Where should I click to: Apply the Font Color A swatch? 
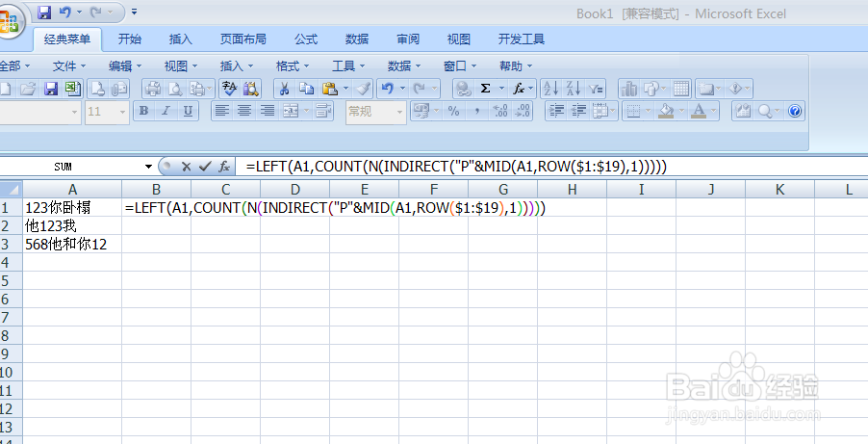point(700,112)
